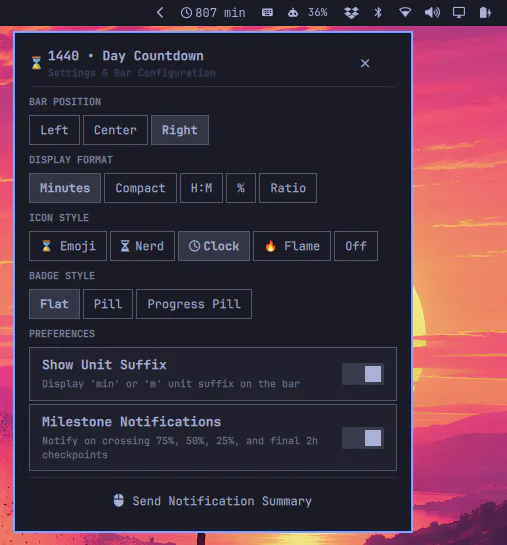The height and width of the screenshot is (545, 507).
Task: Set bar position to Left
Action: [x=55, y=130]
